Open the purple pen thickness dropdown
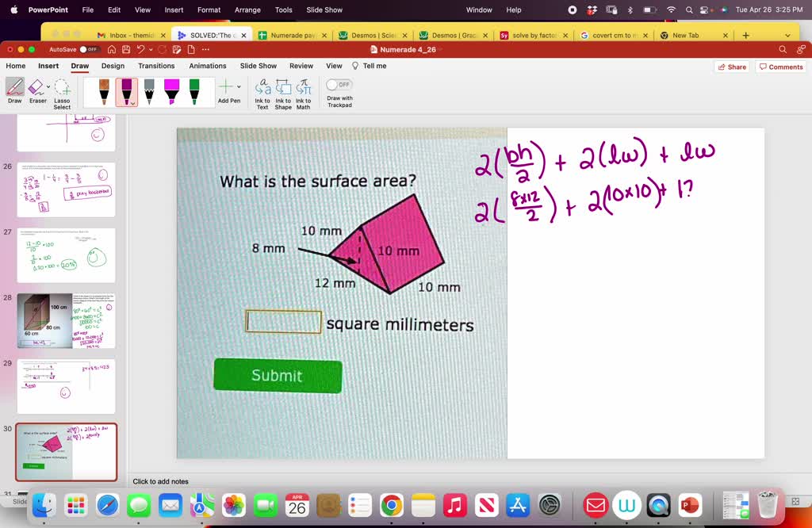The image size is (812, 528). (x=132, y=105)
